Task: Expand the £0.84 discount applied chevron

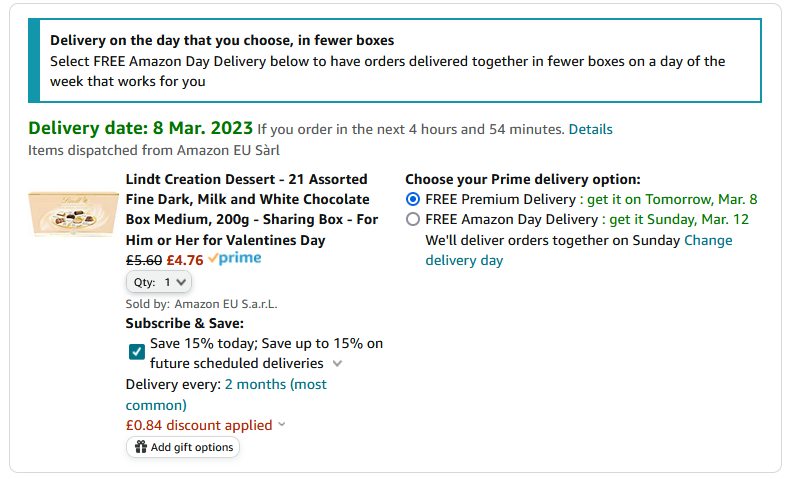Action: tap(282, 424)
